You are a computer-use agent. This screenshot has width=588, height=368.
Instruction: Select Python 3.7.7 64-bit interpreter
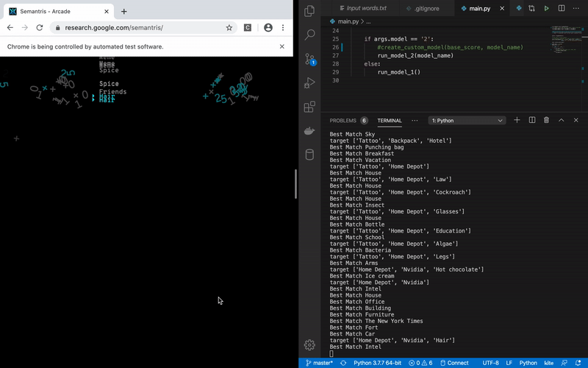[377, 363]
